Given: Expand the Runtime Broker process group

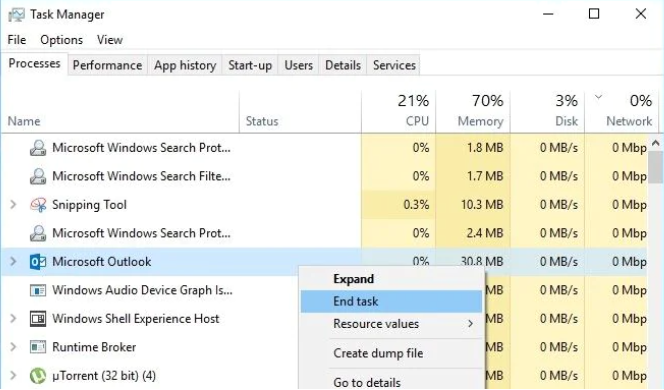Looking at the screenshot, I should pyautogui.click(x=13, y=347).
